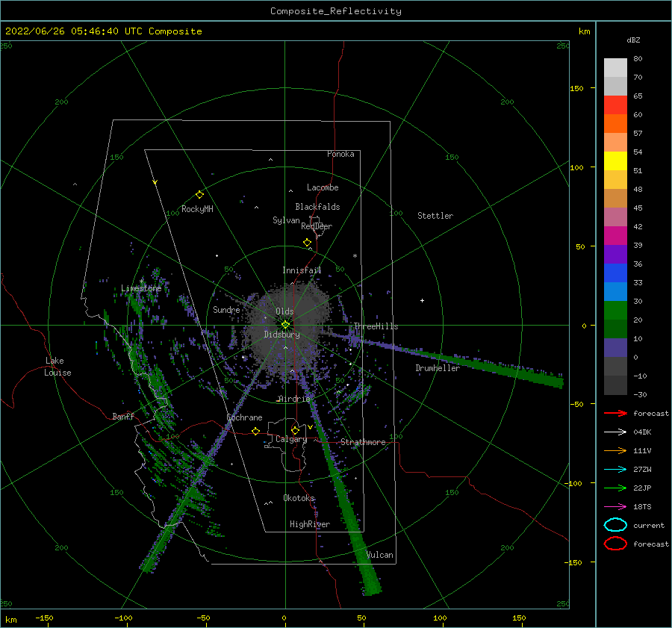This screenshot has height=628, width=672.
Task: Click the orange 111V arrow icon
Action: (x=615, y=450)
